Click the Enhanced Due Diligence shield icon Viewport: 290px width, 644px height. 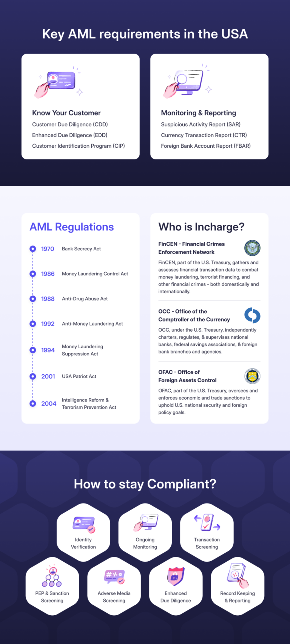[x=176, y=577]
